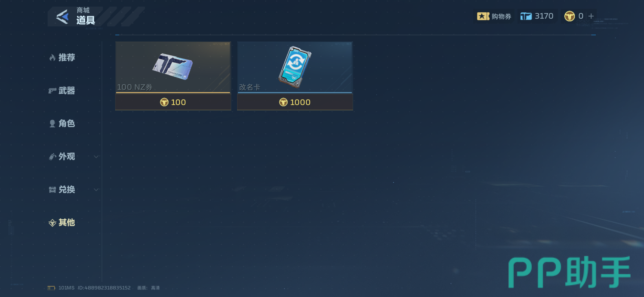Click the head icon next to 角色
The height and width of the screenshot is (297, 644).
point(52,124)
